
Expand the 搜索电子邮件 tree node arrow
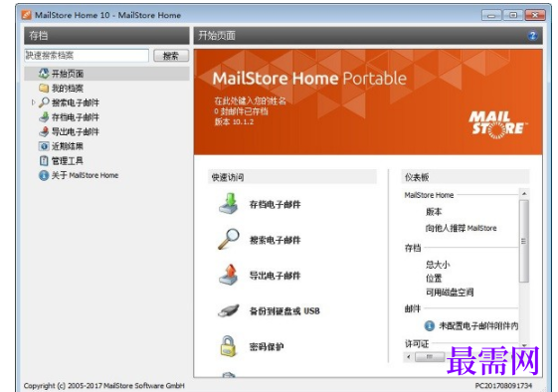33,102
